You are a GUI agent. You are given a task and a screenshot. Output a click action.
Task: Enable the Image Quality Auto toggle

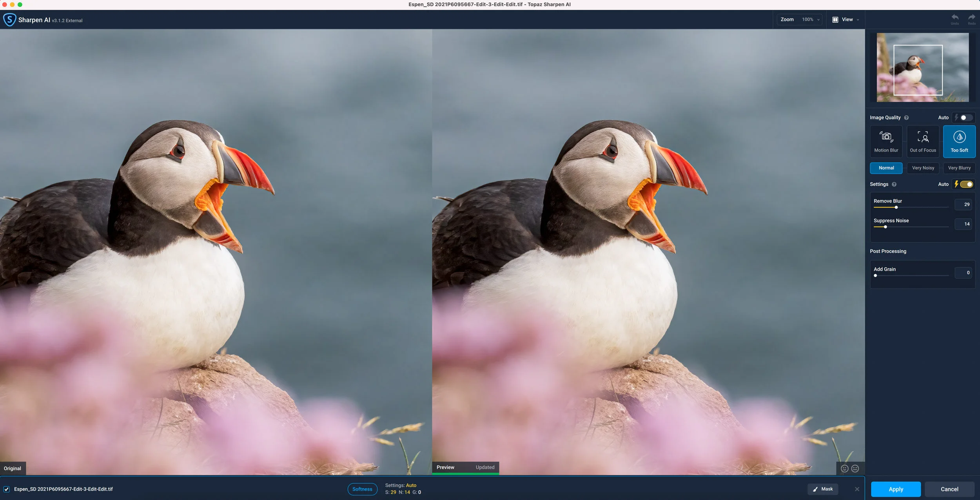click(964, 118)
